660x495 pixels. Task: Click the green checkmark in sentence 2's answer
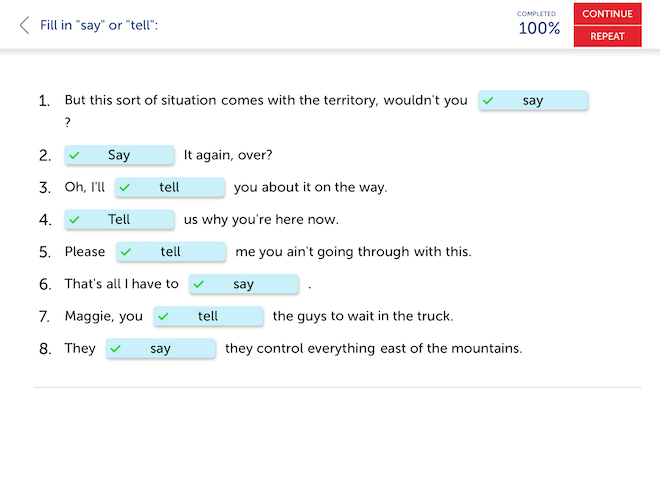pos(75,155)
